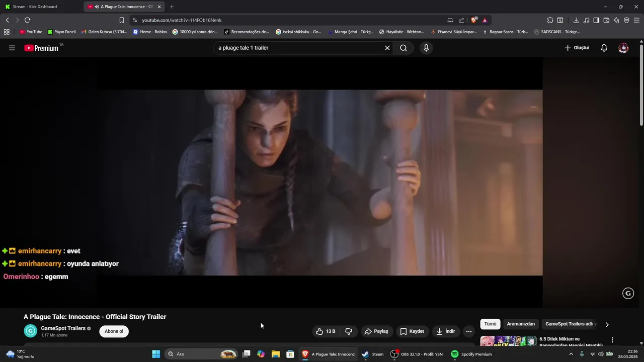Click the browser address bar URL
Screen dimensions: 644x362
point(182,20)
